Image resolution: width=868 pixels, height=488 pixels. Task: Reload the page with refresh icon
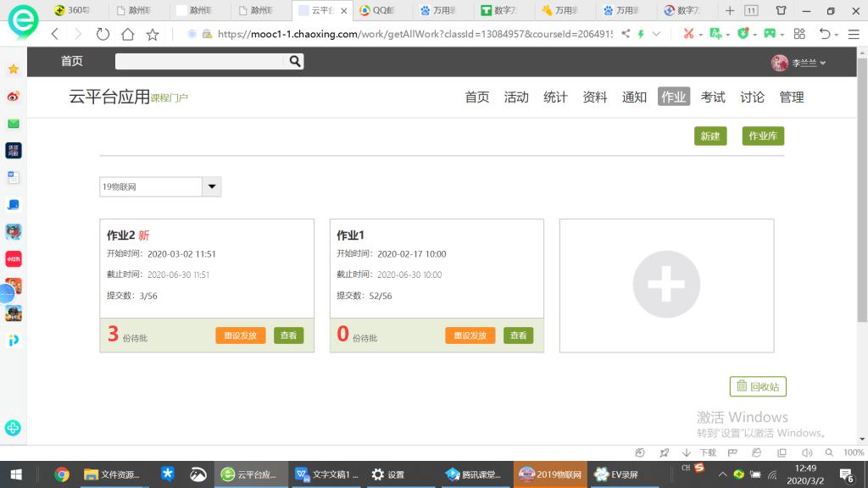[x=103, y=35]
